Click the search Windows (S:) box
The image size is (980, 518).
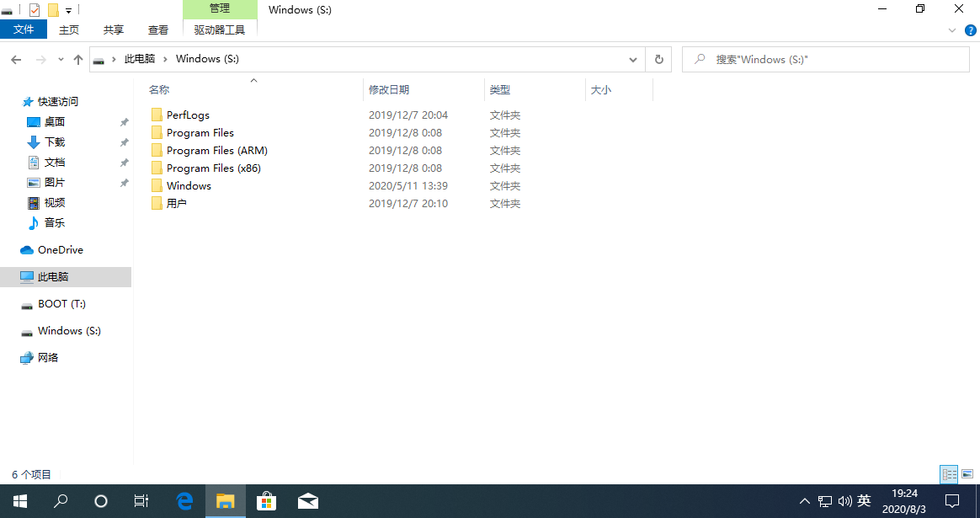pos(826,60)
